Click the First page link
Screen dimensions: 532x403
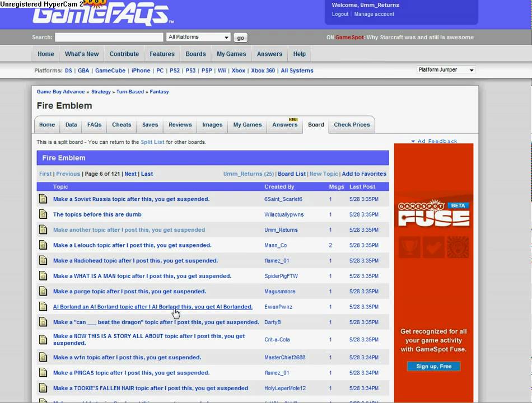[x=45, y=174]
